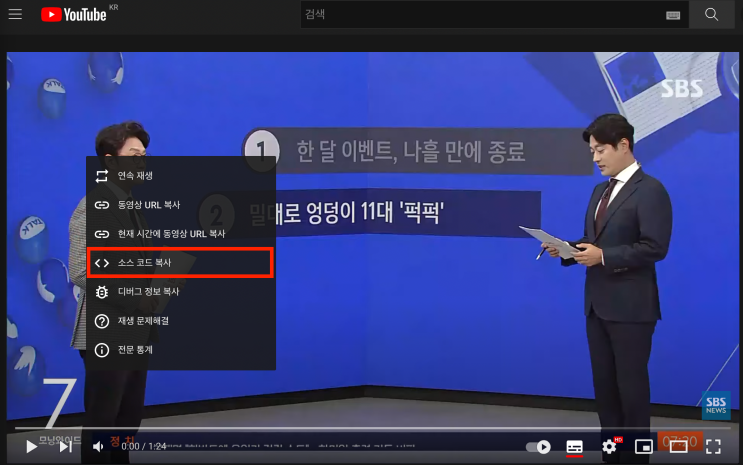Click the SBS NEWS channel watermark
743x465 pixels.
click(x=716, y=405)
